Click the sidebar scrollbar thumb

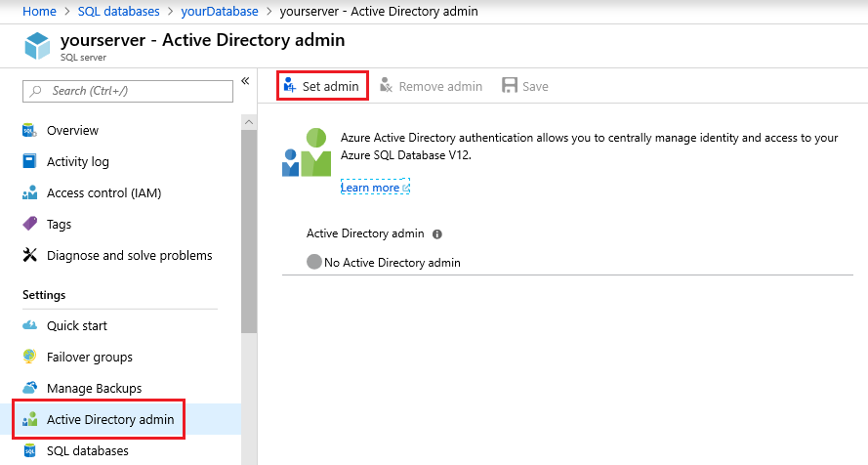[x=249, y=232]
